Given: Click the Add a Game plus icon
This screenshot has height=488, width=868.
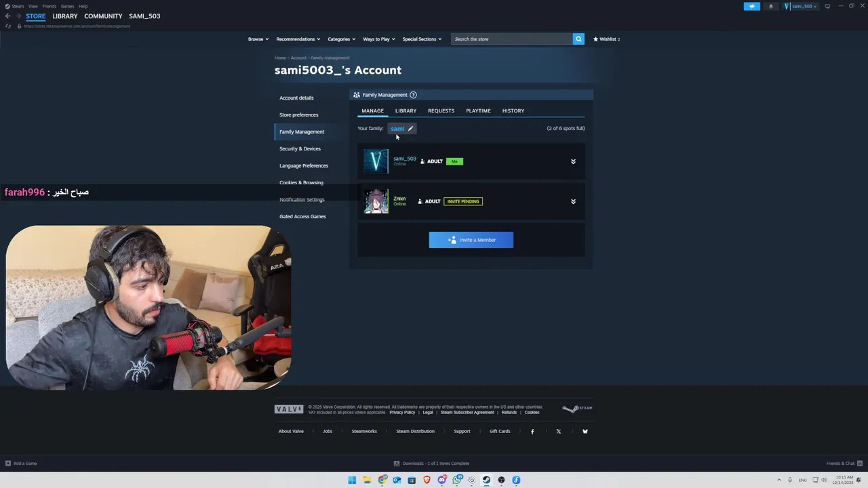Looking at the screenshot, I should point(8,464).
